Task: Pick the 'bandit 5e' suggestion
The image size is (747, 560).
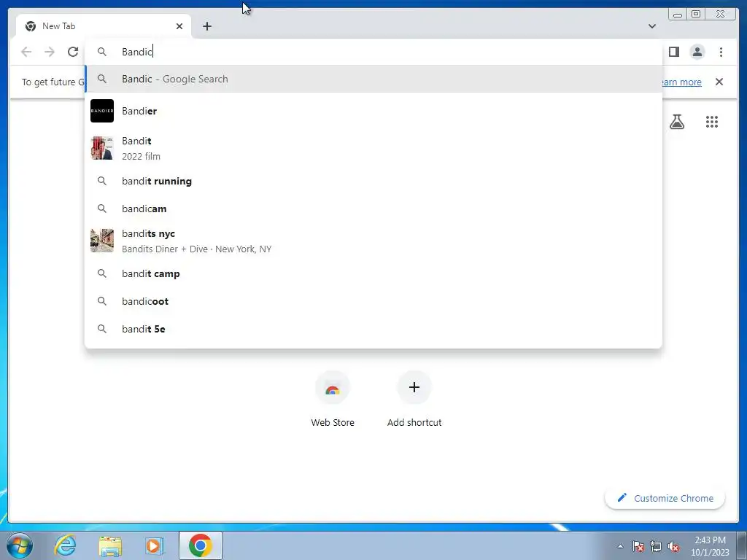Action: coord(373,329)
